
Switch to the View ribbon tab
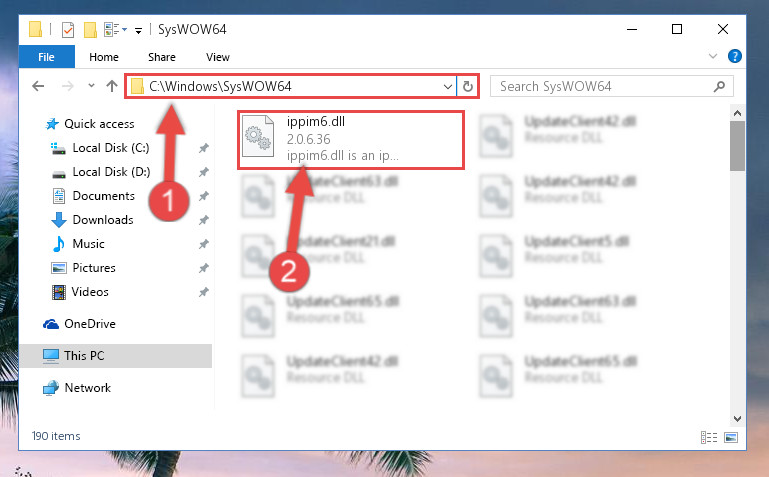[218, 57]
